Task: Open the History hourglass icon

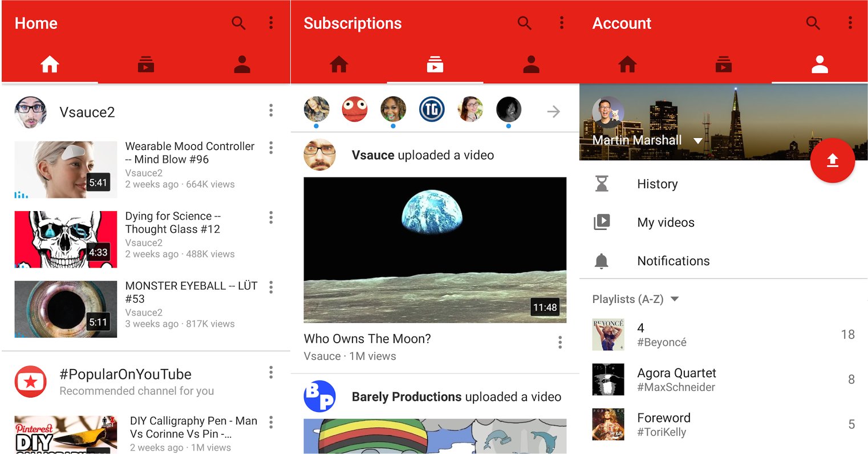Action: click(602, 184)
